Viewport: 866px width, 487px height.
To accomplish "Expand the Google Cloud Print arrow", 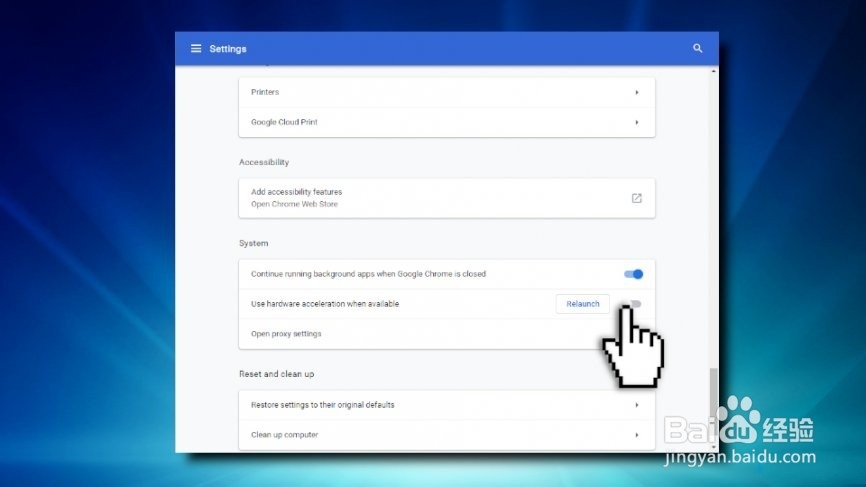I will pyautogui.click(x=637, y=122).
